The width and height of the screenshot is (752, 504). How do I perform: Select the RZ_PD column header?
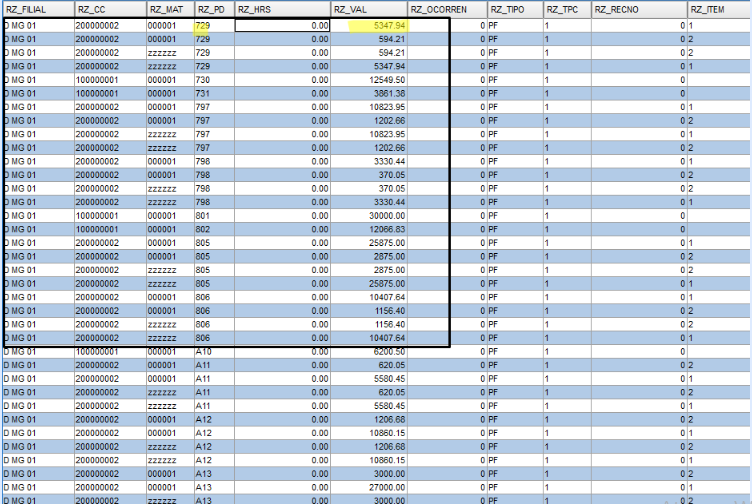[214, 9]
